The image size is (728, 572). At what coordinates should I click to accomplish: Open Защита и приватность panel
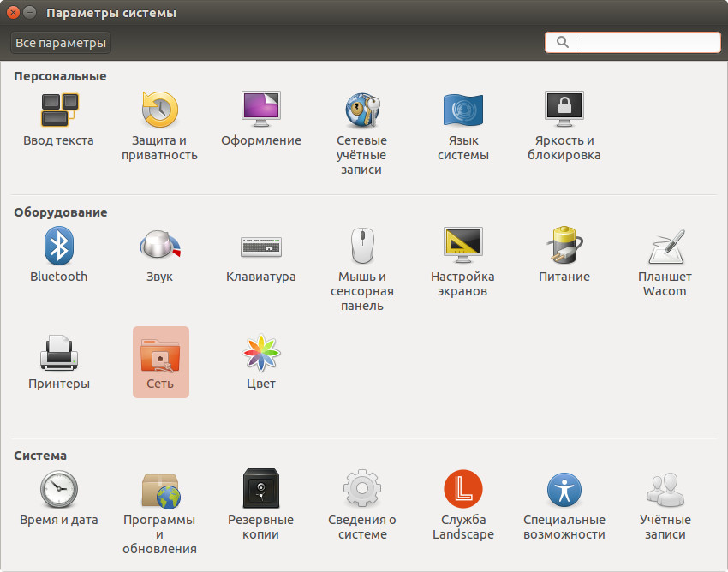159,111
